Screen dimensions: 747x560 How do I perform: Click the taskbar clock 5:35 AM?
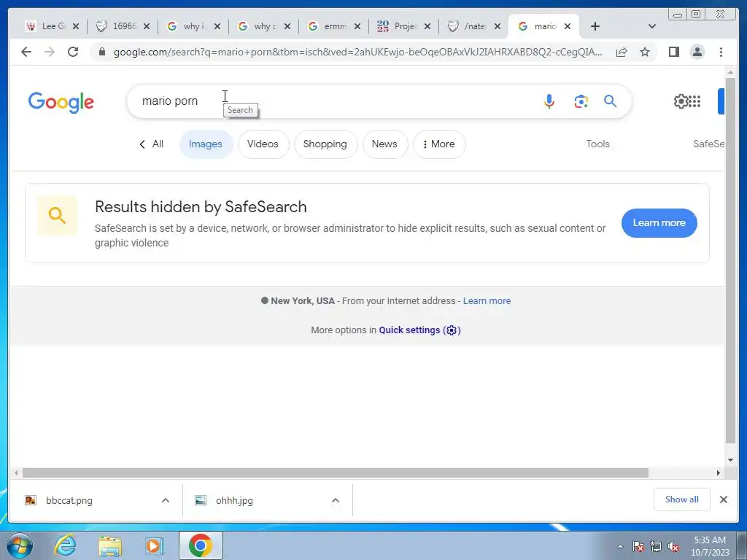(x=709, y=540)
